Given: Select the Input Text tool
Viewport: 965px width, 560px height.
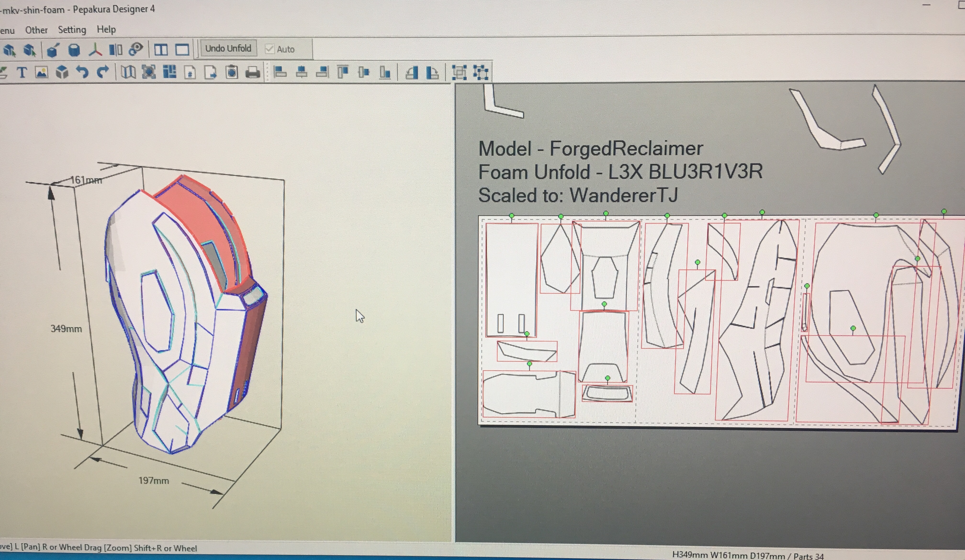Looking at the screenshot, I should click(22, 72).
